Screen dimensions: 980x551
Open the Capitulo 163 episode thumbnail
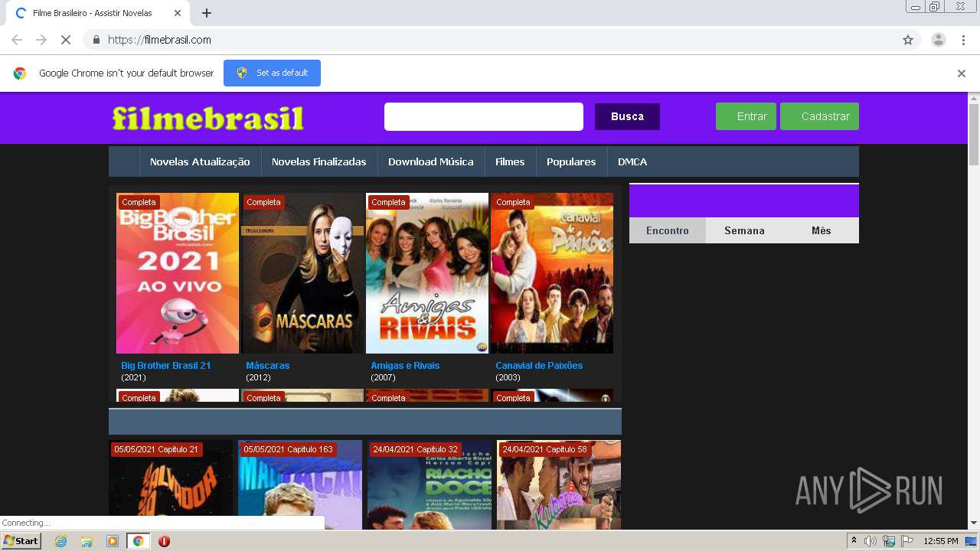click(x=300, y=484)
